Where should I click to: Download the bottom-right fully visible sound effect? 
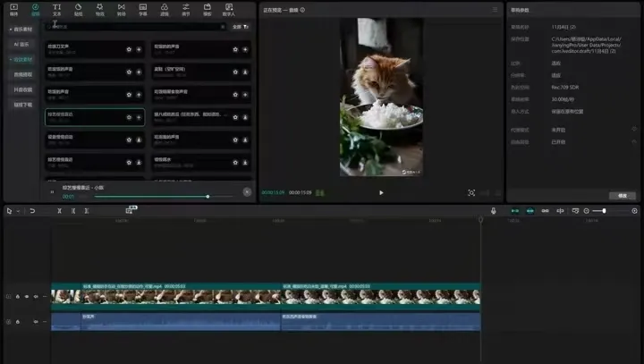245,162
